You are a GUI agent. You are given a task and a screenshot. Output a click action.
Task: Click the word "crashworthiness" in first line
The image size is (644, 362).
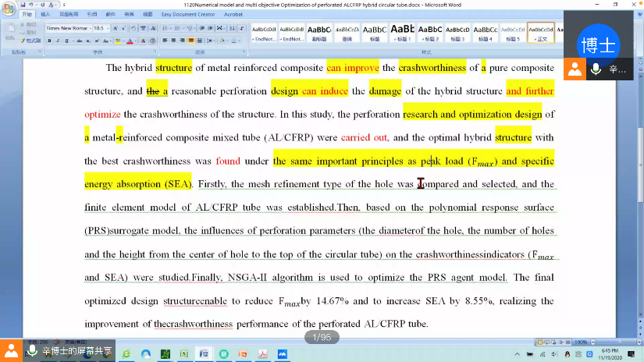tap(432, 68)
